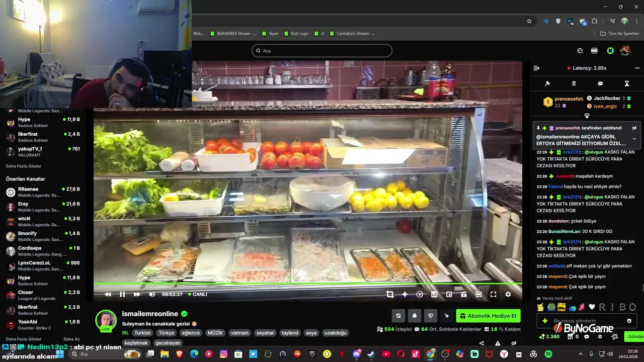Screen dimensions: 644x362
Task: Enter fullscreen video mode
Action: tap(493, 294)
